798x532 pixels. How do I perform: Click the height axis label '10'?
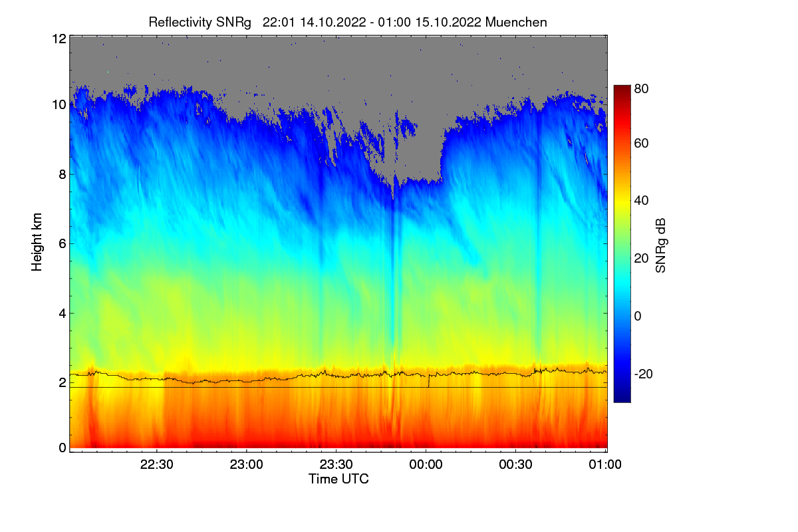59,105
